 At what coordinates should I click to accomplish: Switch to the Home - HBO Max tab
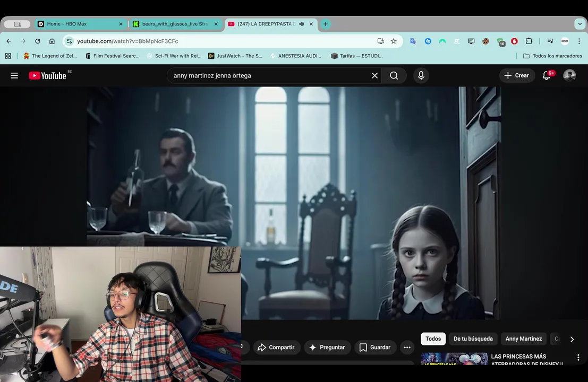click(80, 24)
